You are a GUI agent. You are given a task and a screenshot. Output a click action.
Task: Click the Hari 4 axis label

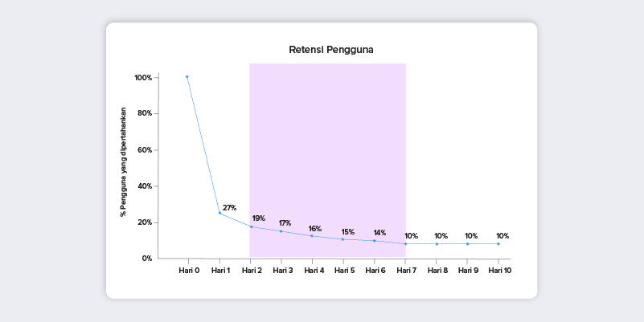[314, 271]
